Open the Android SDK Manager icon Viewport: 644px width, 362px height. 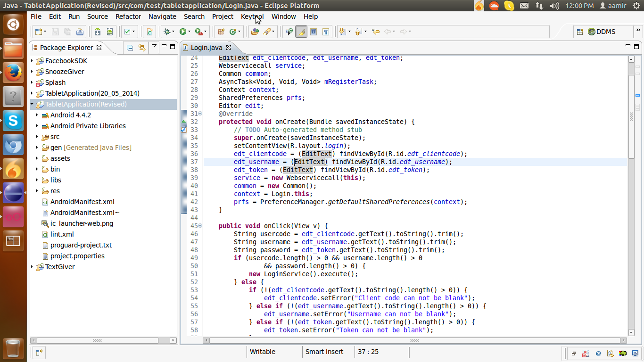pos(98,32)
